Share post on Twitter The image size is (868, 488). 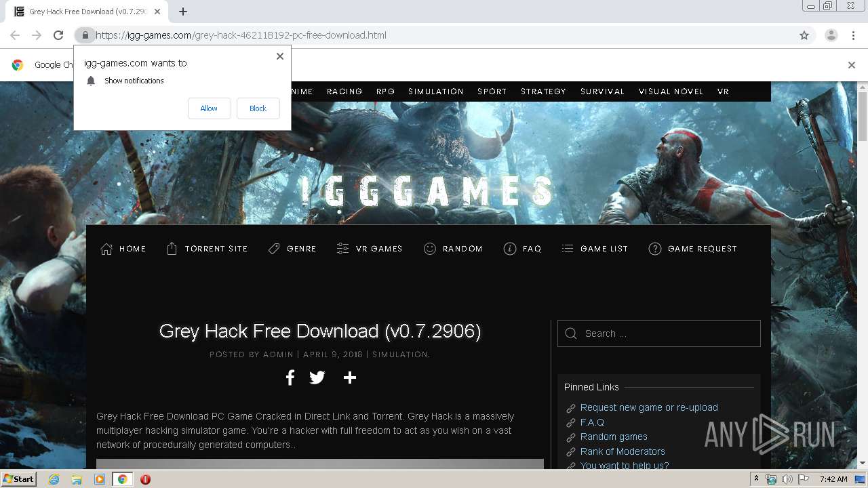[x=317, y=378]
